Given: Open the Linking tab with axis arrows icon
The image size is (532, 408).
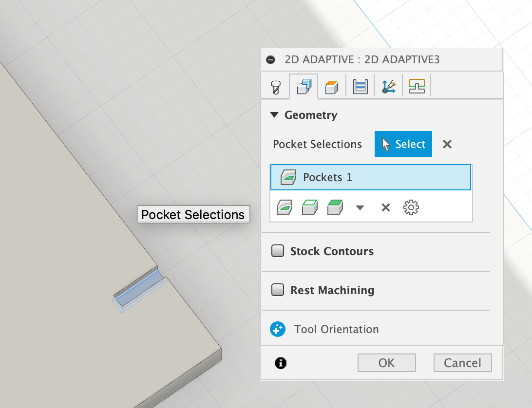Looking at the screenshot, I should (x=388, y=85).
